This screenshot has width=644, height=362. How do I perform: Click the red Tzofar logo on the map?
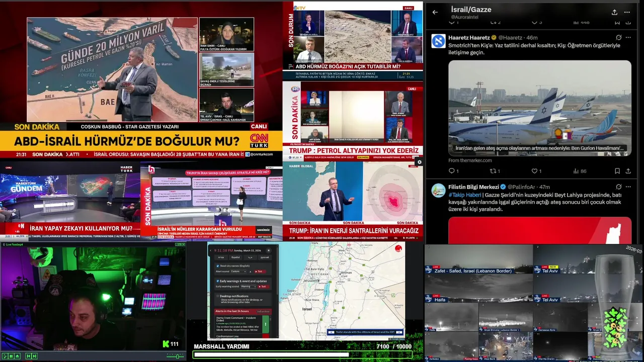398,248
